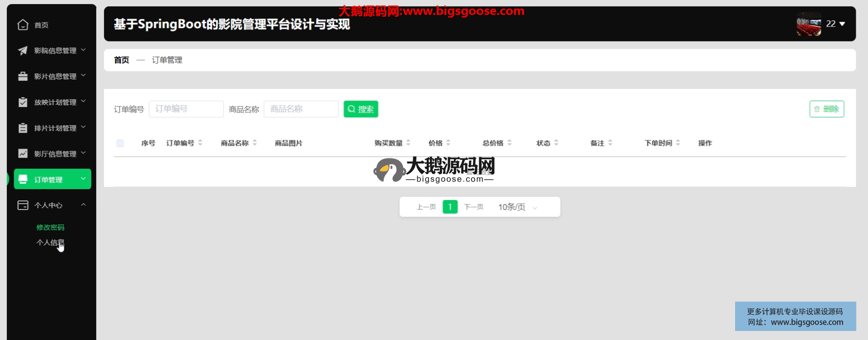The width and height of the screenshot is (868, 340).
Task: Click the card icon for 个人中心
Action: (23, 205)
